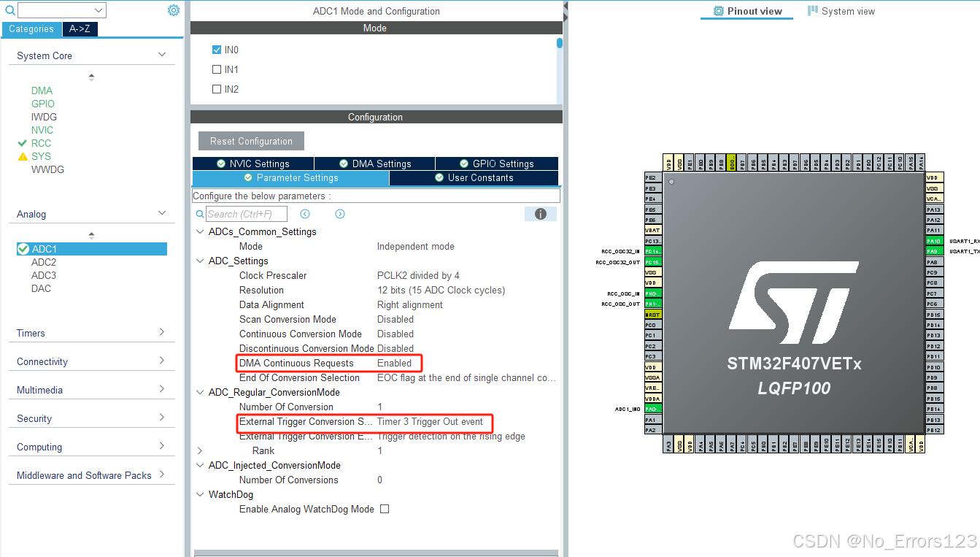The height and width of the screenshot is (557, 980).
Task: Expand the Rank entry under Regular ConversionMode
Action: [x=200, y=450]
